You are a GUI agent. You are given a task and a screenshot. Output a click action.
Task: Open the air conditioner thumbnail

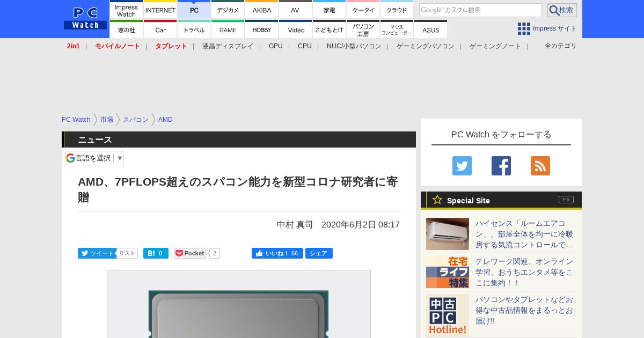448,234
